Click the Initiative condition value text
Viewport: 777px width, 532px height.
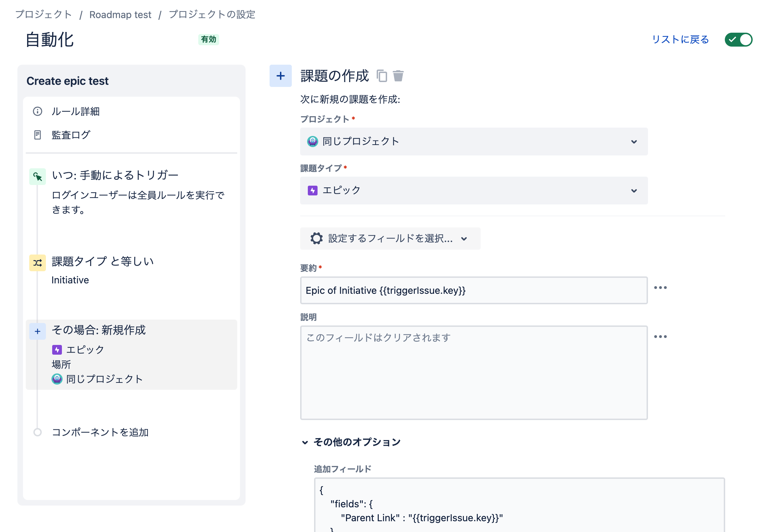[70, 280]
